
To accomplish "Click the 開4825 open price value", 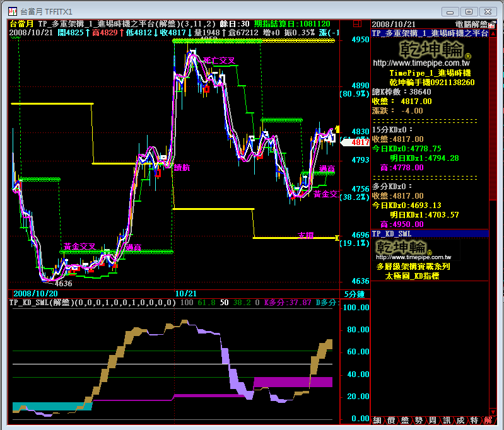I will (71, 32).
